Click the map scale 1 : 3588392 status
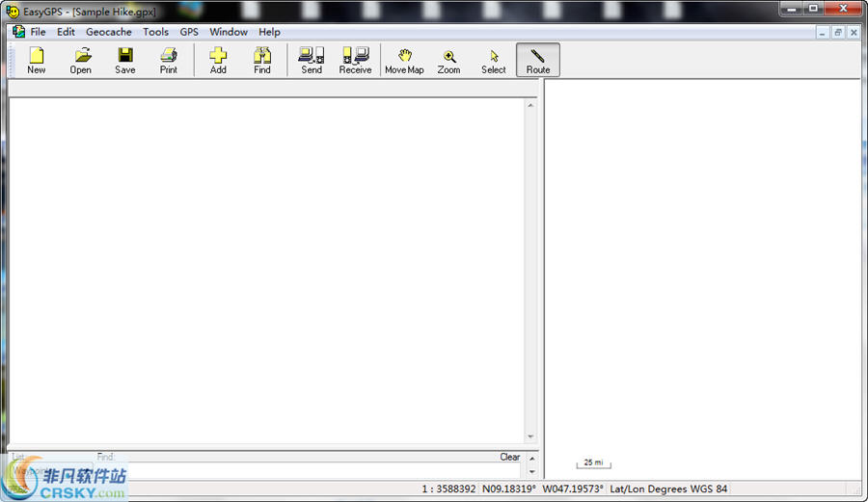The image size is (868, 502). pos(448,489)
